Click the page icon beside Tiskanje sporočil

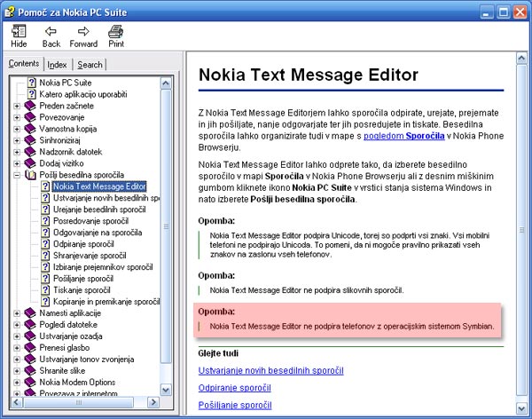(45, 290)
